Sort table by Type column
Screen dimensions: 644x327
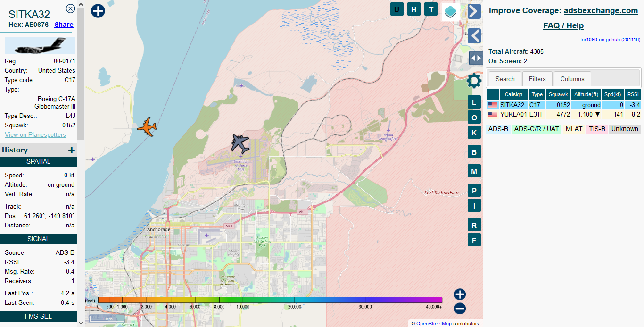(x=537, y=94)
